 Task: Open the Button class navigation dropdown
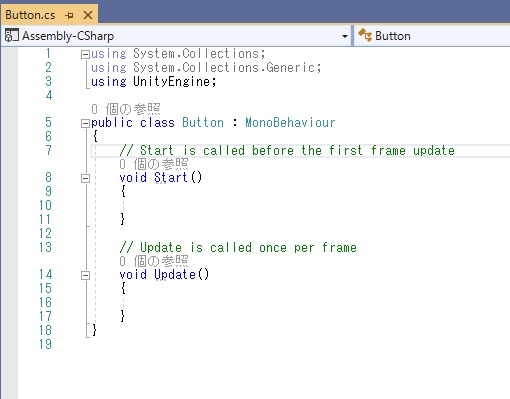(x=432, y=36)
